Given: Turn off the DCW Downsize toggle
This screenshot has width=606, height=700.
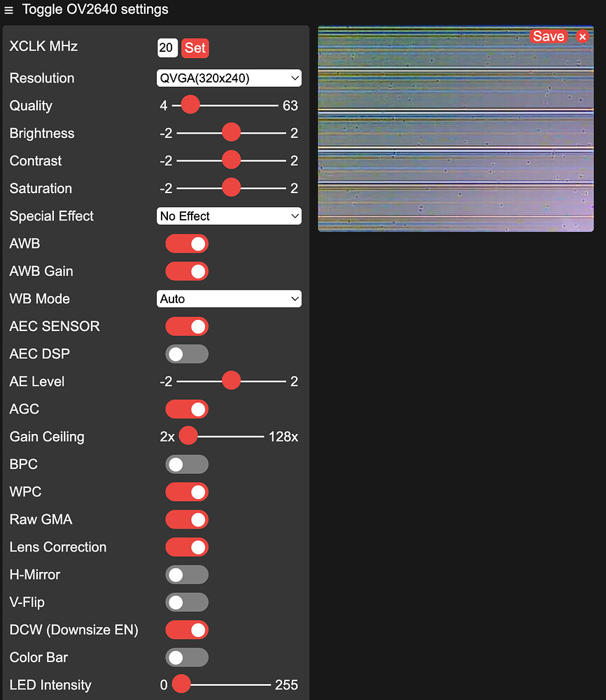Looking at the screenshot, I should pos(187,629).
